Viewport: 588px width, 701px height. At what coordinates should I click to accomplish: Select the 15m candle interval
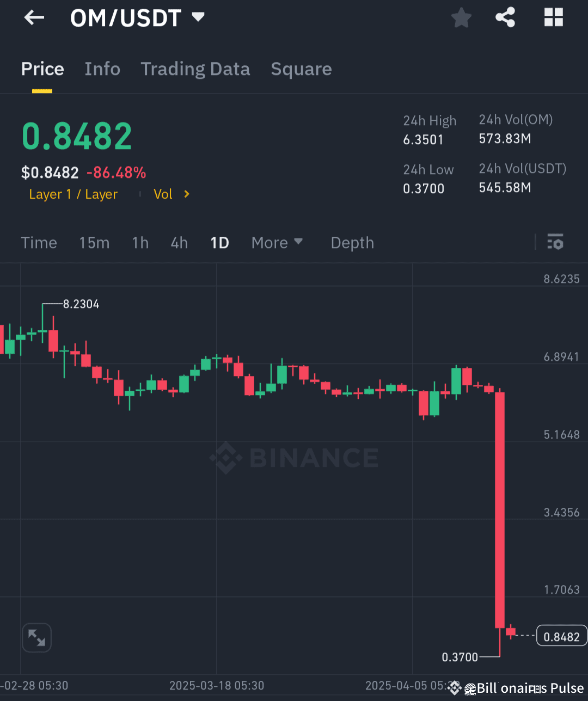coord(94,243)
